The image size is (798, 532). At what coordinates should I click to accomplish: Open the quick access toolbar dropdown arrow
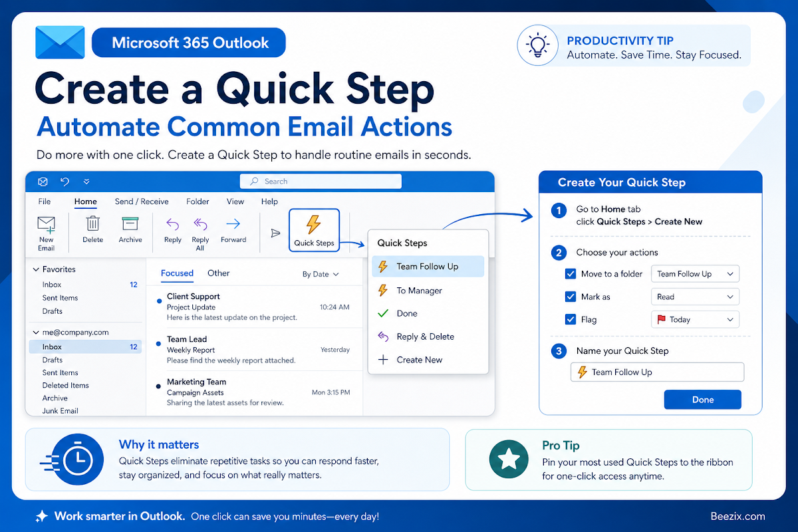(86, 182)
